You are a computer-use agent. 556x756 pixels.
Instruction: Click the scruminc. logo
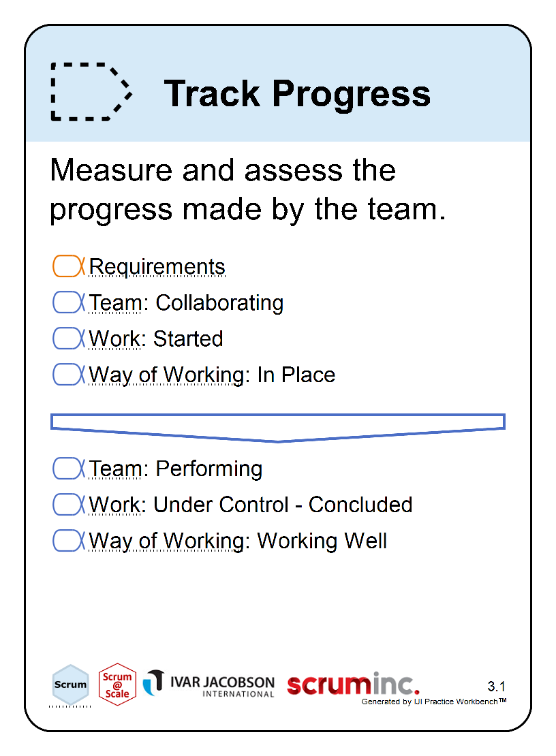[x=353, y=684]
